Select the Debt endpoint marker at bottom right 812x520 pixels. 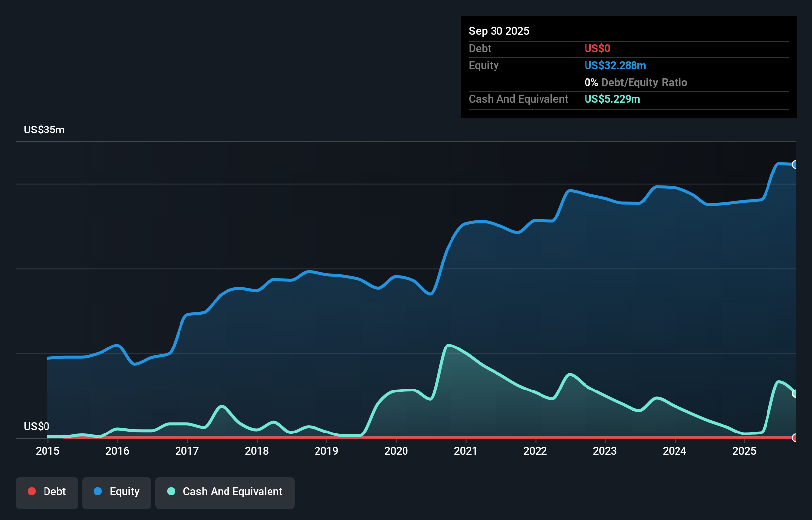click(x=795, y=438)
